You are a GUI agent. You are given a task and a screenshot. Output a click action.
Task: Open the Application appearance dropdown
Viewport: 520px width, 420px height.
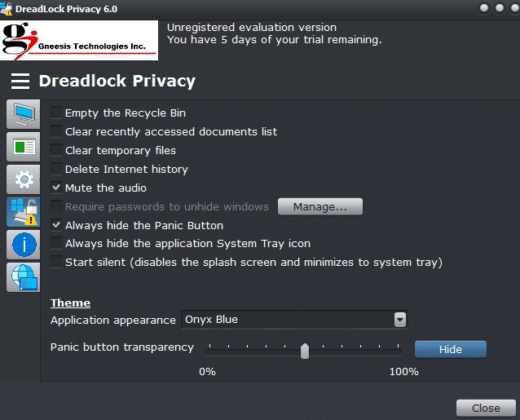[x=399, y=320]
